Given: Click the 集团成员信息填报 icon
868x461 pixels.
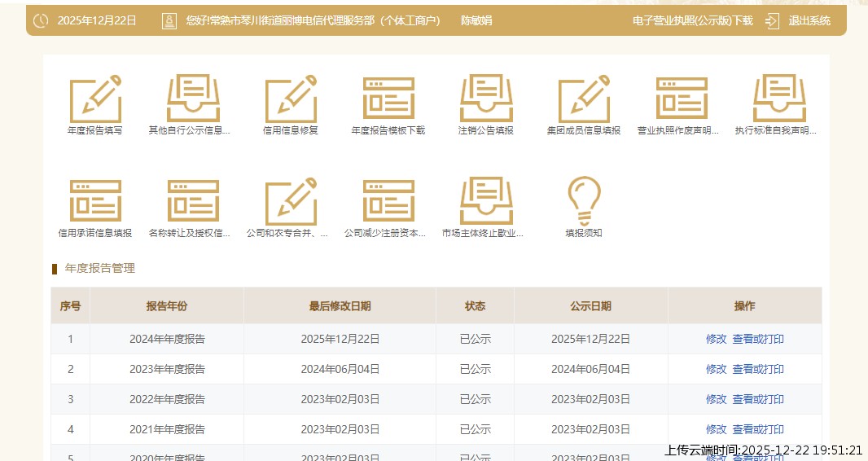Looking at the screenshot, I should [584, 99].
